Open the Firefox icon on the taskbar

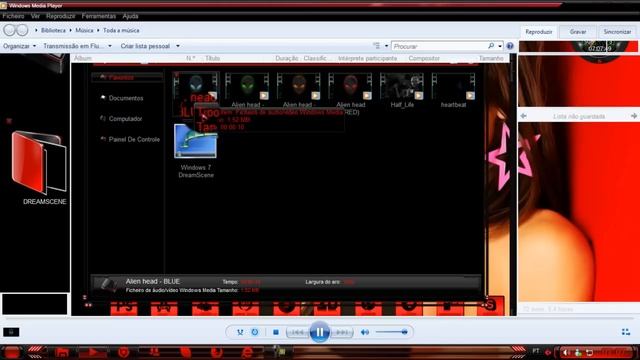[x=217, y=352]
